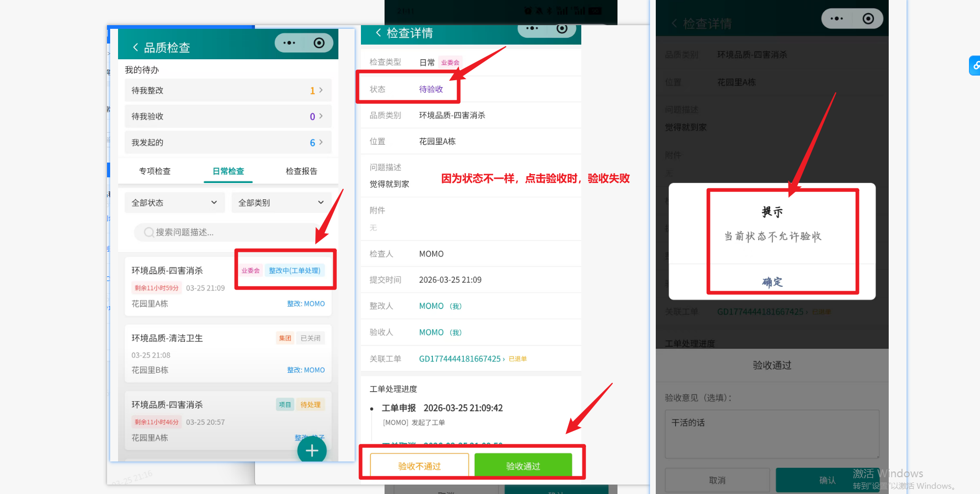Viewport: 980px width, 494px height.
Task: Open 待我整改 pending list row
Action: [228, 91]
